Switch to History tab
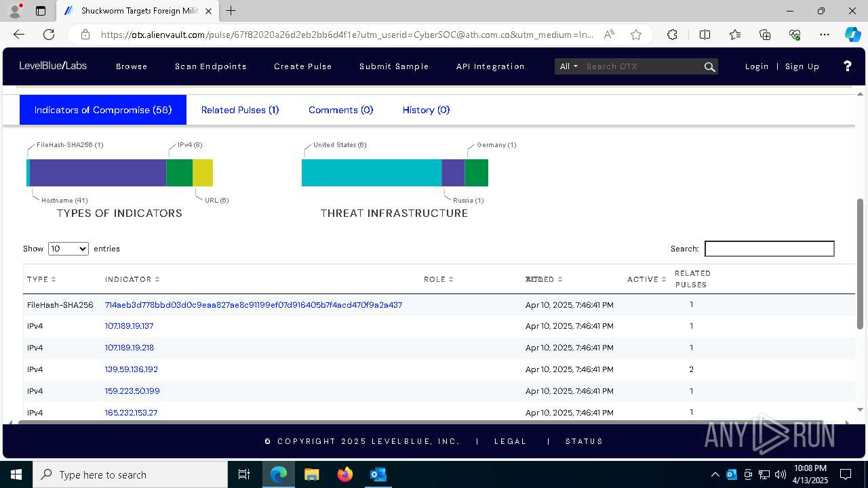Screen dimensions: 868x488 pyautogui.click(x=426, y=110)
